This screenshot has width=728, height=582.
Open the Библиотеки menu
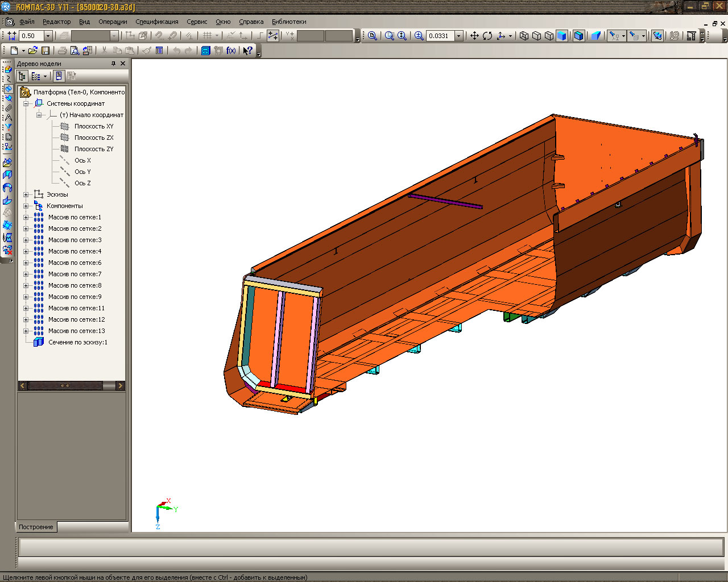point(289,22)
